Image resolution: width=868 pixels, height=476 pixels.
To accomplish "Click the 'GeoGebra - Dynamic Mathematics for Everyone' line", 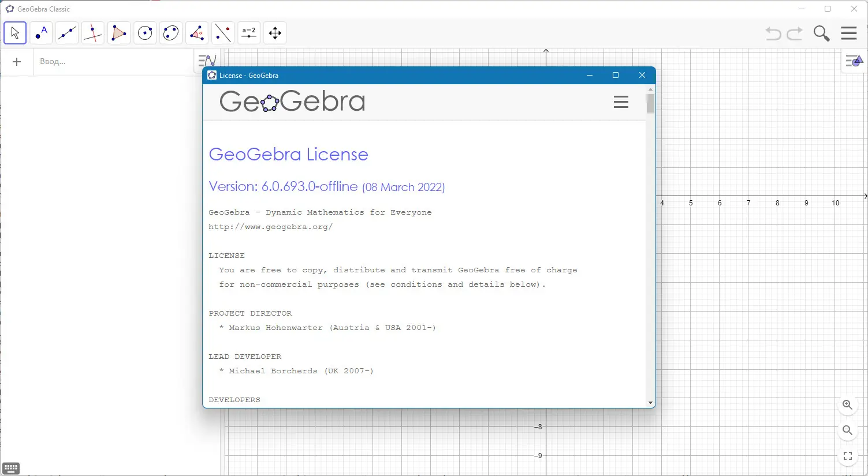I will [320, 212].
